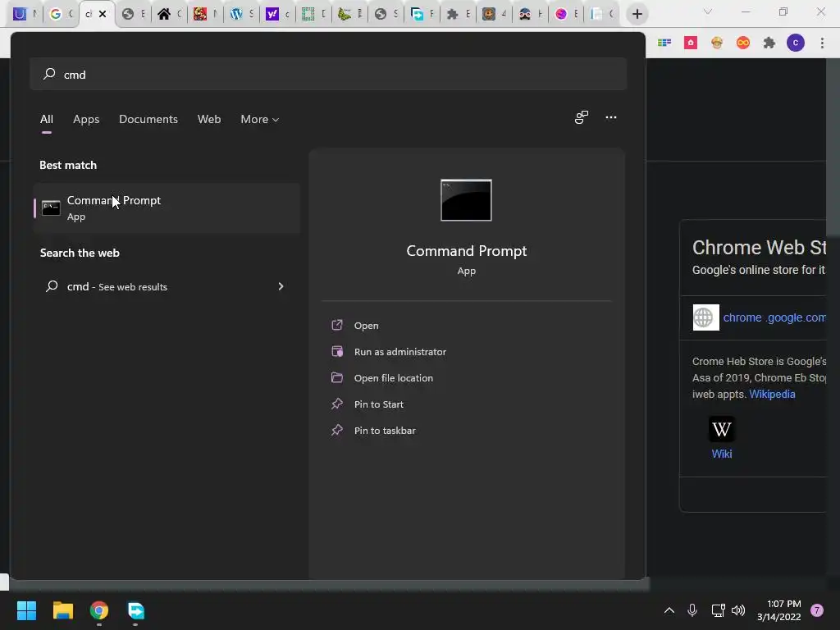Open a new Chrome tab
This screenshot has width=840, height=630.
(637, 14)
